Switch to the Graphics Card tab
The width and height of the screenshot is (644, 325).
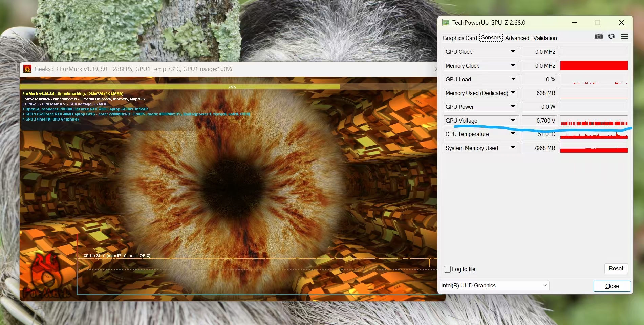[x=459, y=38]
